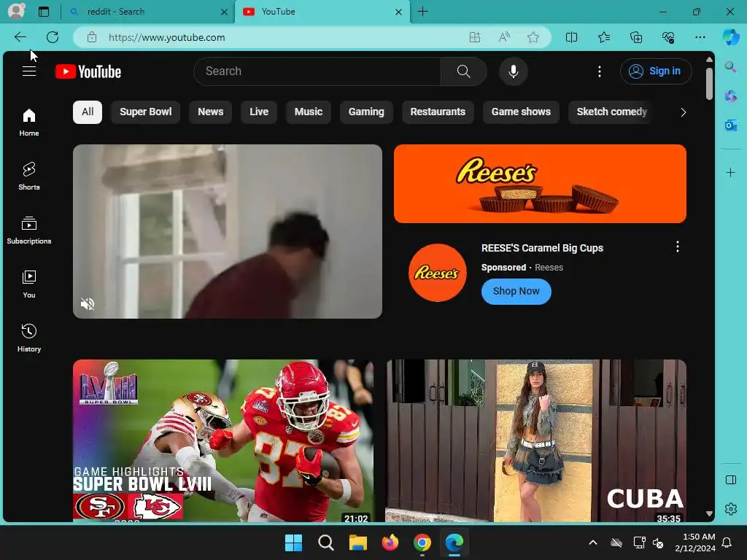This screenshot has width=747, height=560.
Task: Select the Live filter chip
Action: coord(259,112)
